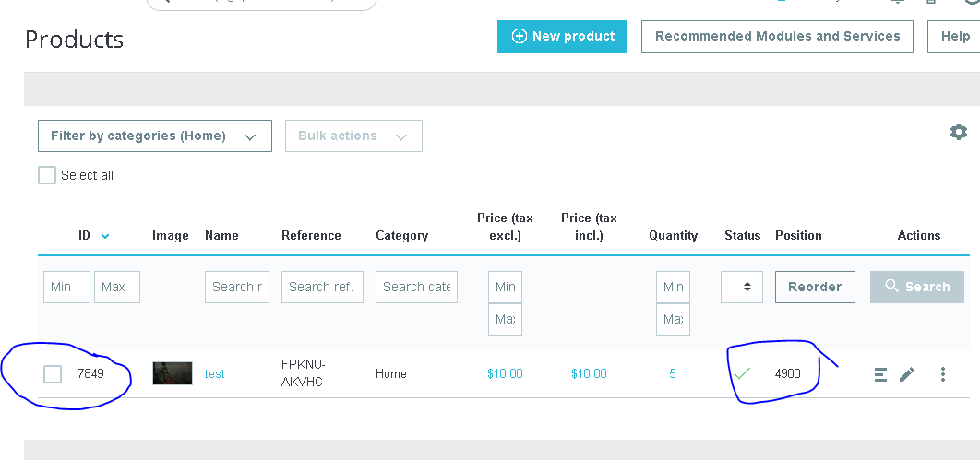Expand Filter by categories (Home) dropdown
Viewport: 980px width, 460px height.
(x=154, y=136)
